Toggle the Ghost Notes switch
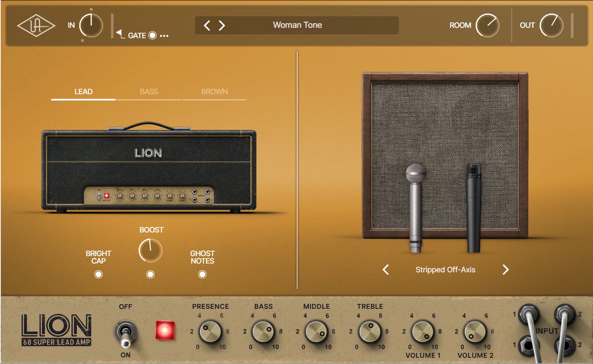This screenshot has width=593, height=364. [x=202, y=274]
